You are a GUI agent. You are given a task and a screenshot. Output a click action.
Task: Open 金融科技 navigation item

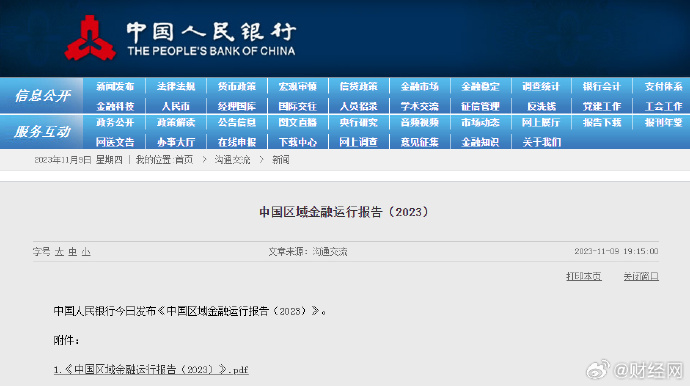coord(115,107)
